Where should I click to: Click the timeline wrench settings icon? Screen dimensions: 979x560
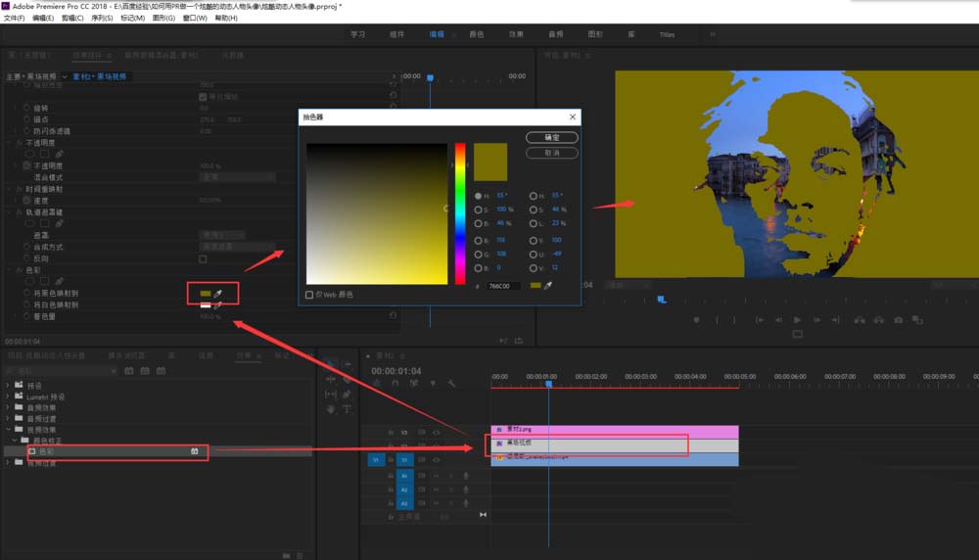point(451,384)
